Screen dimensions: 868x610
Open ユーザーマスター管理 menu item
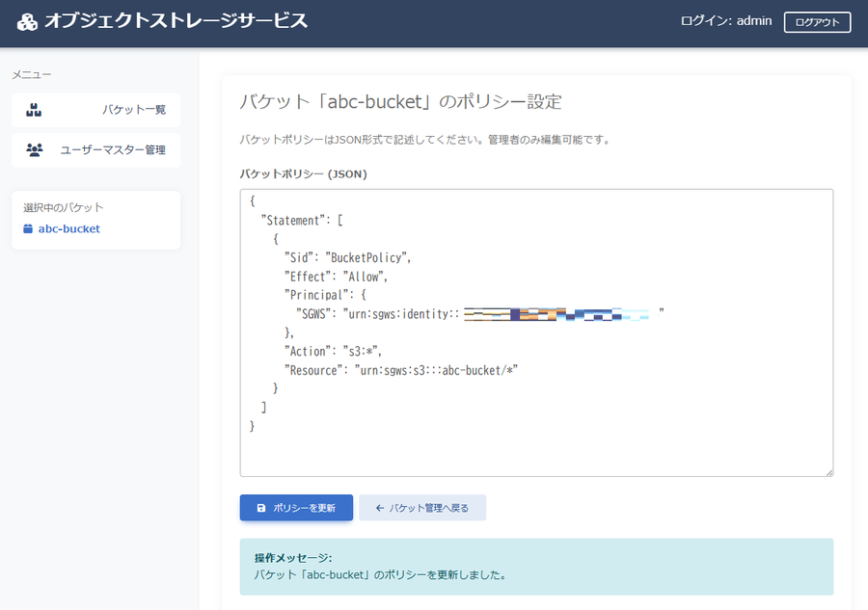[x=96, y=150]
